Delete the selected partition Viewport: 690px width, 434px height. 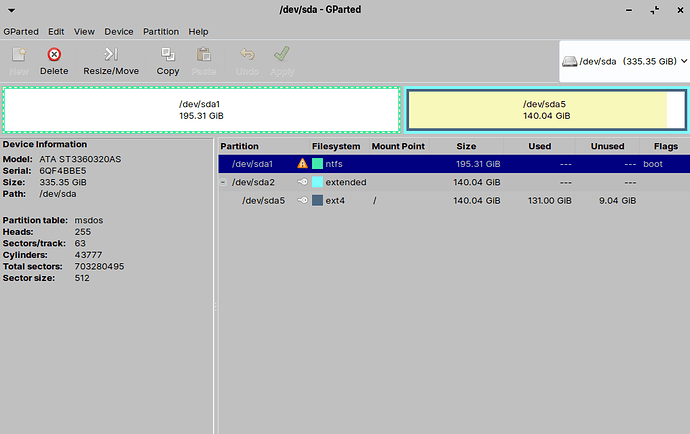tap(54, 61)
